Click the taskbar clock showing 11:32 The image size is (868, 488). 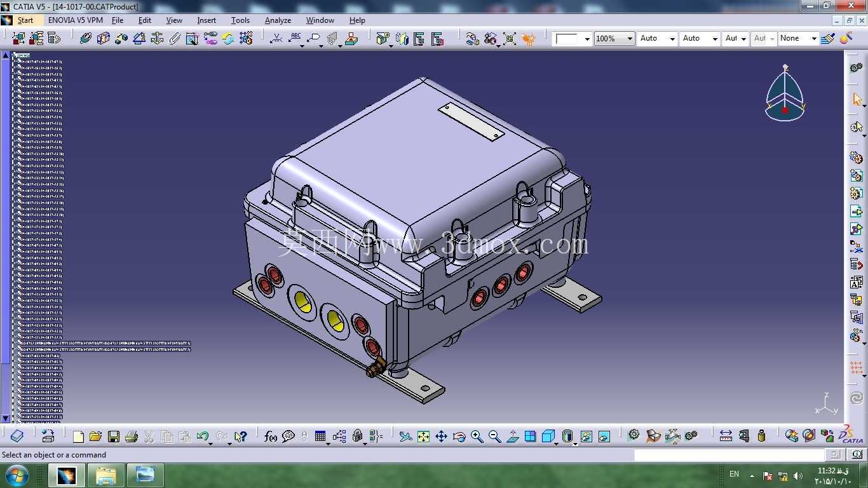pos(834,475)
